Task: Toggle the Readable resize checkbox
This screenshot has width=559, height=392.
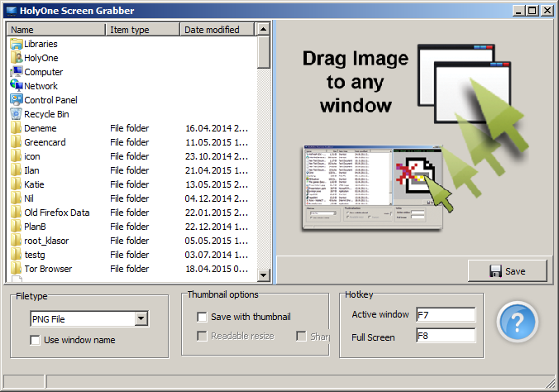Action: (x=202, y=336)
